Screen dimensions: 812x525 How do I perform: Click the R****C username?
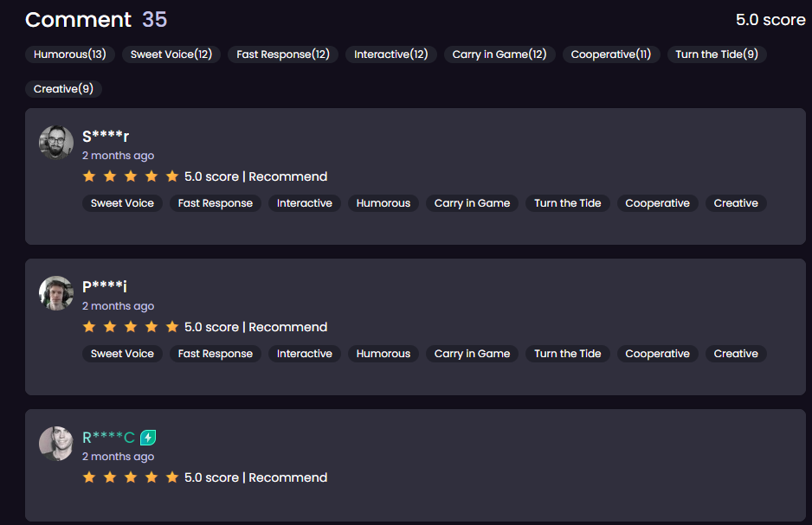(109, 438)
